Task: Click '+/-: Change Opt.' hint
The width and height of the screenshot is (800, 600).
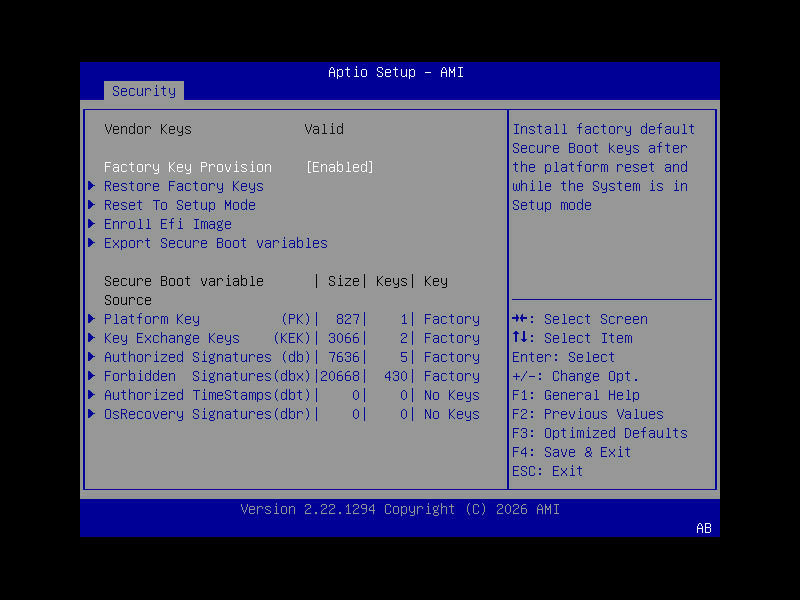Action: [576, 376]
